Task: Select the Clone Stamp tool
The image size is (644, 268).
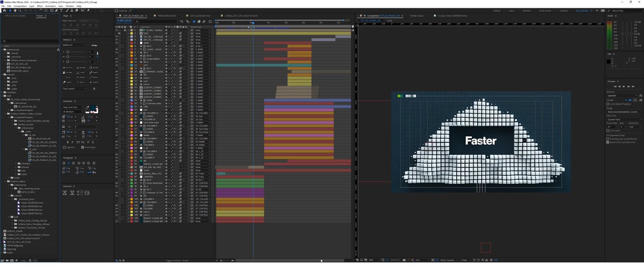Action: (x=72, y=10)
